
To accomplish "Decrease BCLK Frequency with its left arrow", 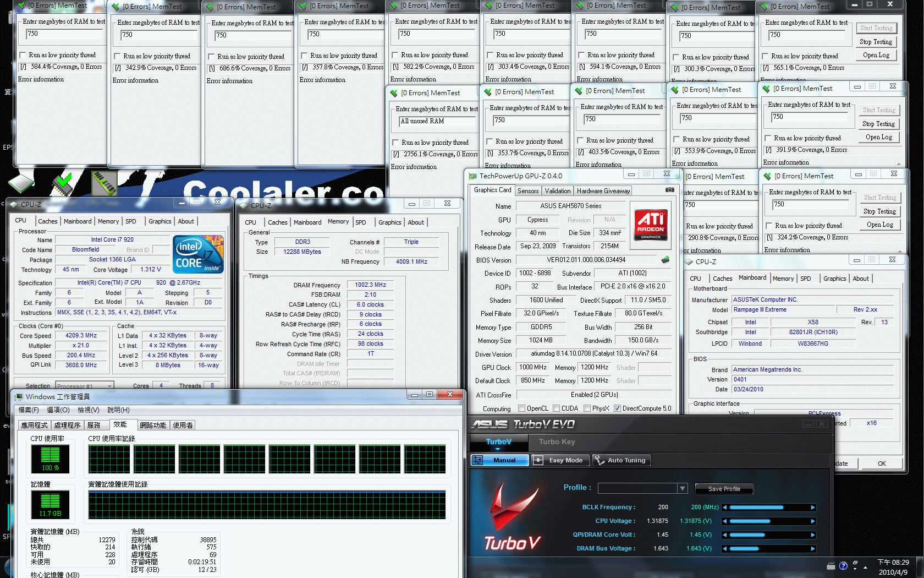I will [x=725, y=508].
